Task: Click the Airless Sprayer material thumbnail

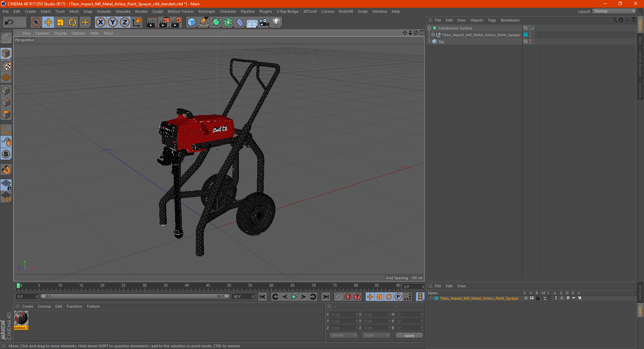Action: pyautogui.click(x=21, y=318)
